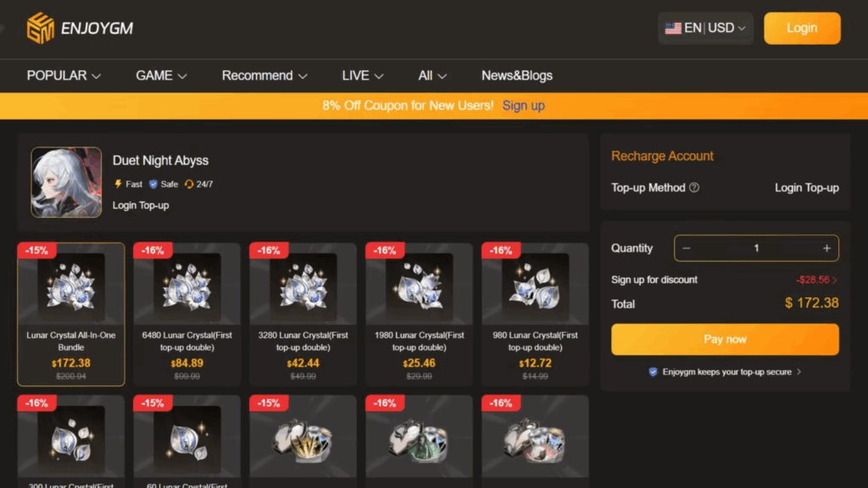
Task: Expand the GAME dropdown menu
Action: [161, 75]
